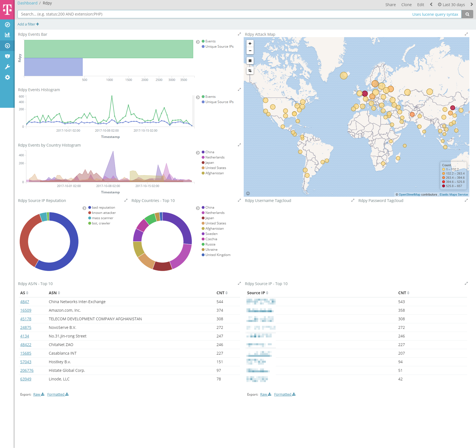Click the AS number 16509 link
The image size is (476, 448).
26,310
